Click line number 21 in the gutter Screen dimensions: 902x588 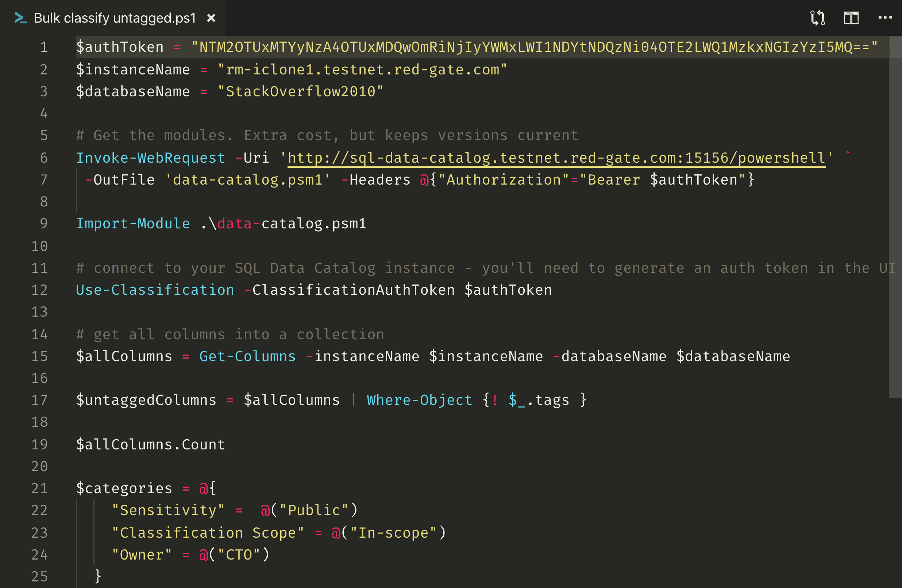(40, 488)
